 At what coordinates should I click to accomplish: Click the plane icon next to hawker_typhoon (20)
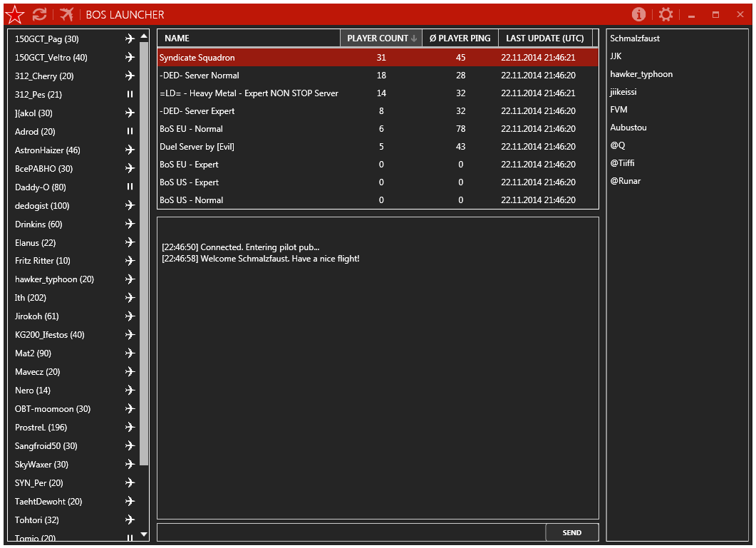click(130, 279)
